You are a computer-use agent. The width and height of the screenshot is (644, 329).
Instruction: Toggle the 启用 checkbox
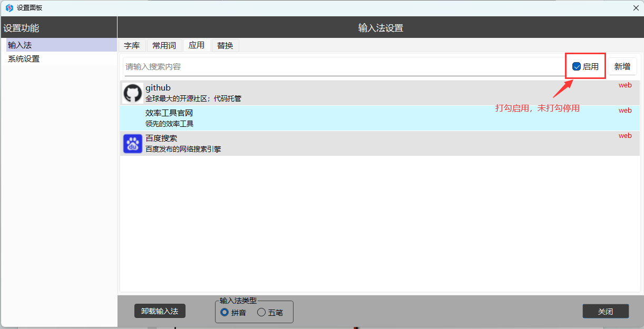pos(577,67)
